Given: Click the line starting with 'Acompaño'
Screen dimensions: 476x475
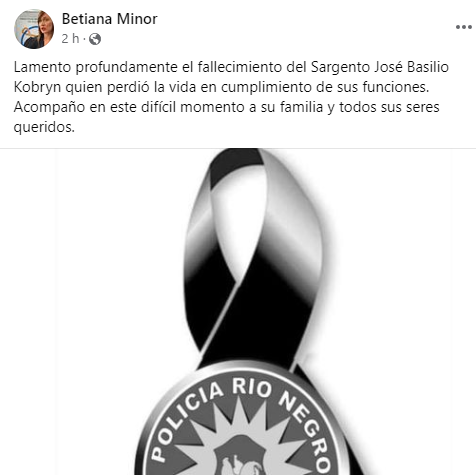Looking at the screenshot, I should (x=227, y=107).
